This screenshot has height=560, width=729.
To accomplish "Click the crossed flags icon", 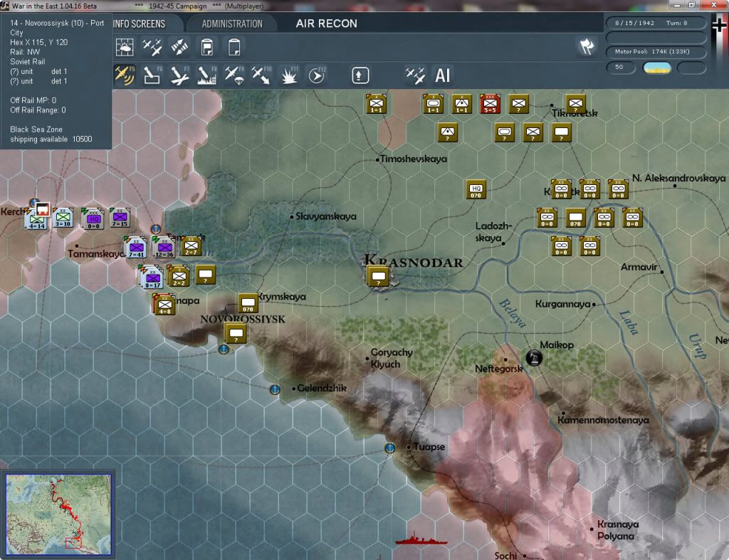I will (587, 46).
